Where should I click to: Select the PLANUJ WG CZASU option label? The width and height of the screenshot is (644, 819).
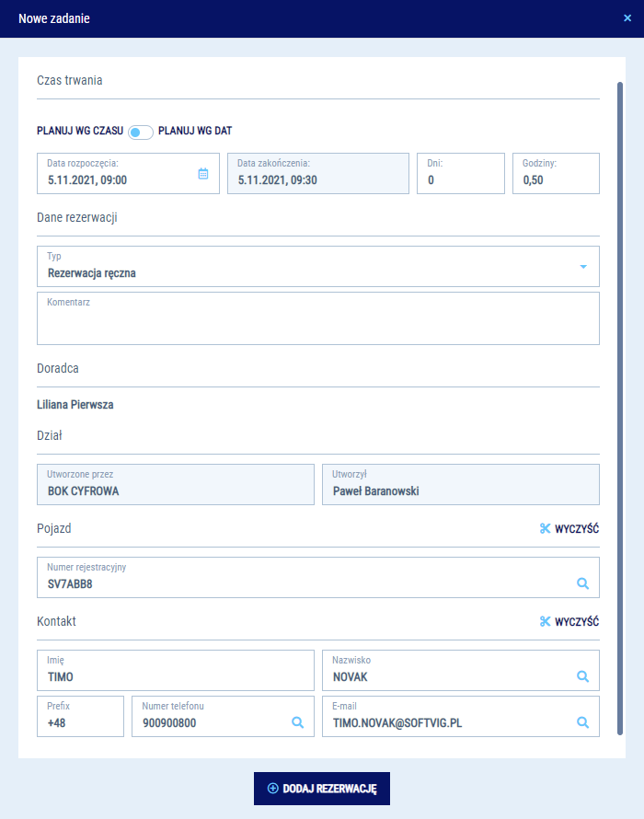click(x=80, y=132)
